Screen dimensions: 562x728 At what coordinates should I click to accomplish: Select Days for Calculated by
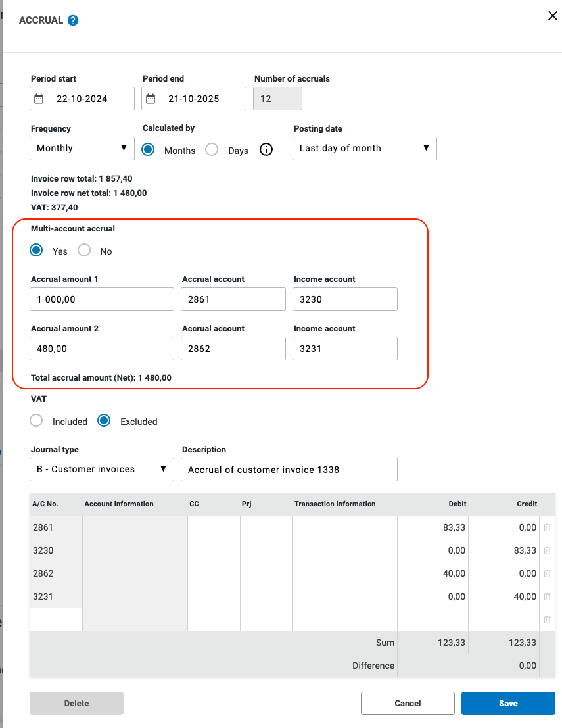[212, 149]
